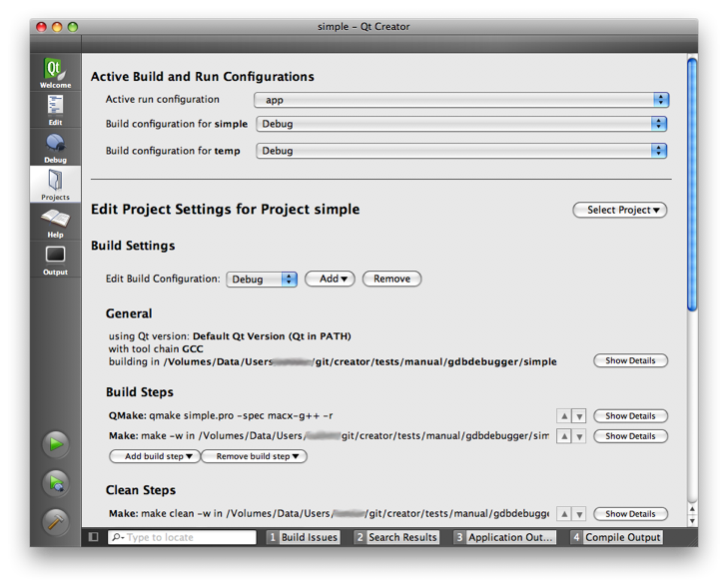The width and height of the screenshot is (728, 588).
Task: Click the Type to locate field
Action: pyautogui.click(x=182, y=537)
